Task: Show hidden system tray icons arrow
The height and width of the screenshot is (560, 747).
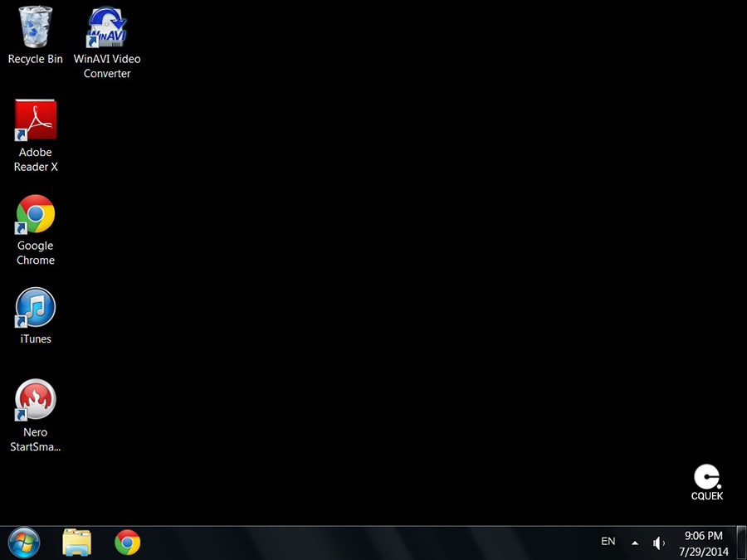Action: [635, 543]
